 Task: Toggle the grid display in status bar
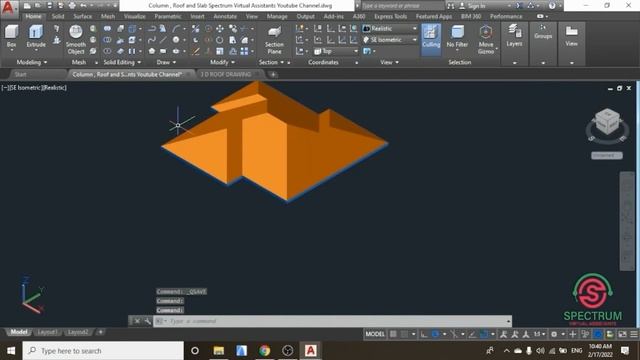[393, 334]
